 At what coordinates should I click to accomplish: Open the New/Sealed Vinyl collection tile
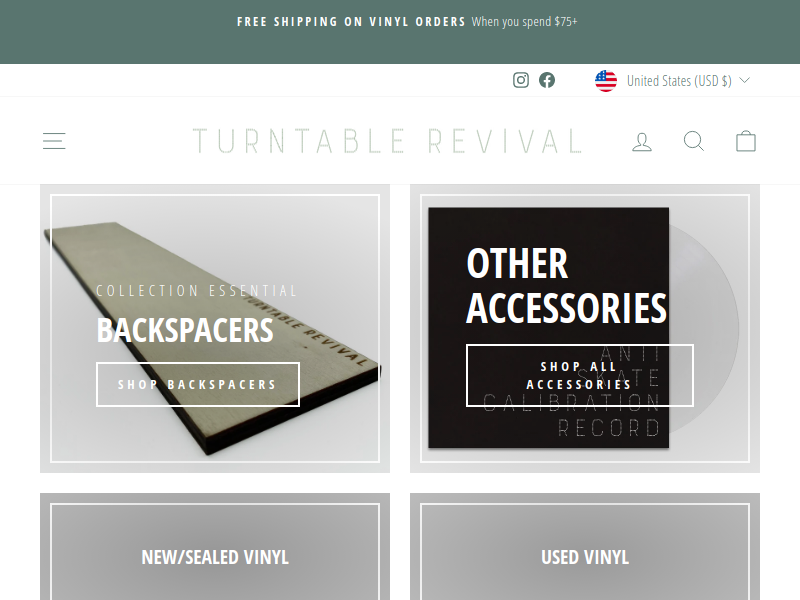tap(215, 546)
